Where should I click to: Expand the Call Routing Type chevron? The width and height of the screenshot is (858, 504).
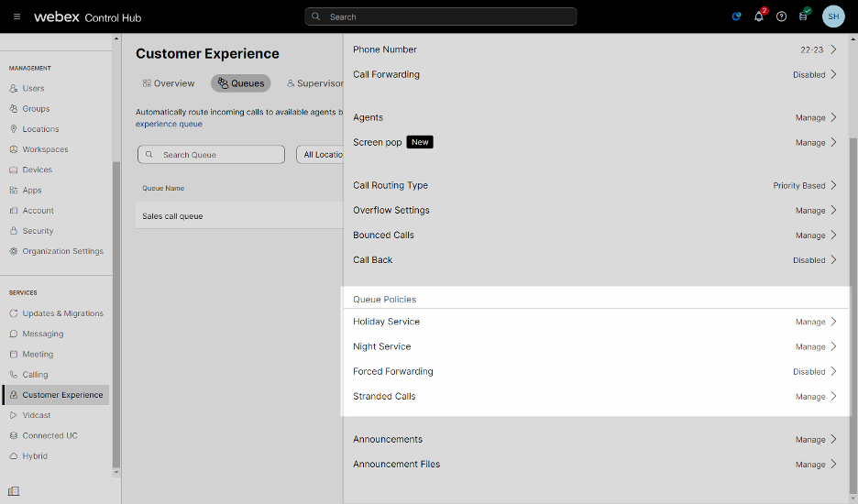(833, 185)
